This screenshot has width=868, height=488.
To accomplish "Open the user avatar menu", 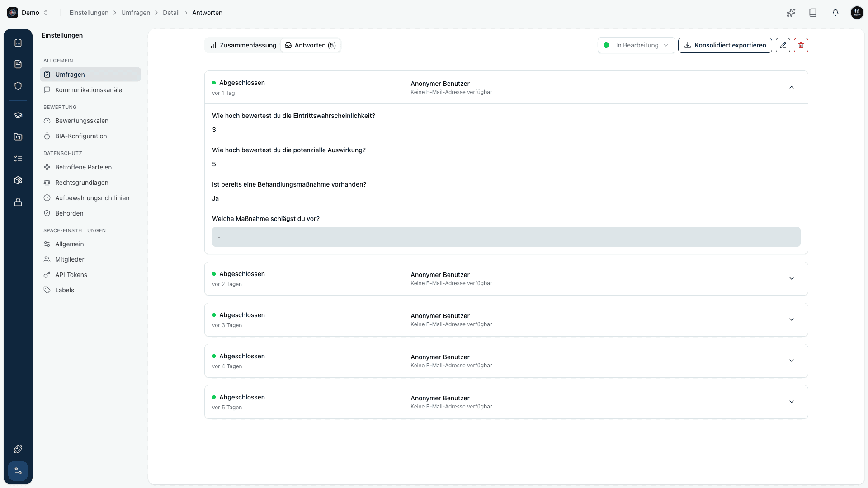I will tap(857, 13).
